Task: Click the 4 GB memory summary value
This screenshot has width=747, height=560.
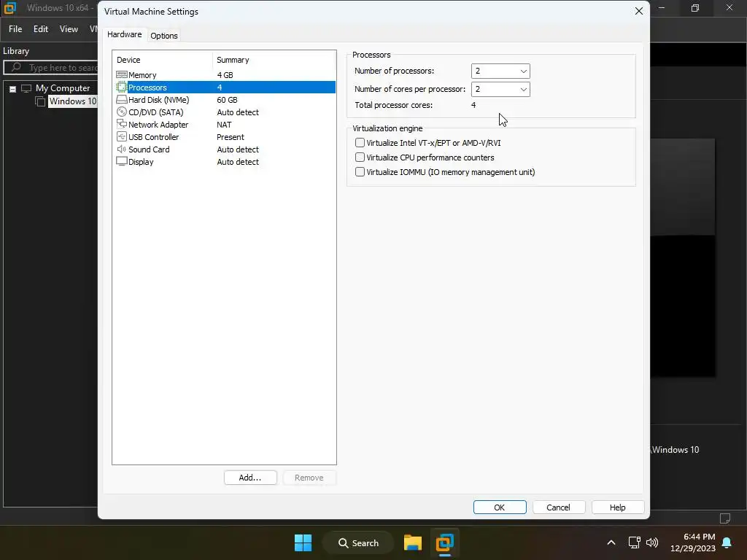Action: [x=225, y=75]
